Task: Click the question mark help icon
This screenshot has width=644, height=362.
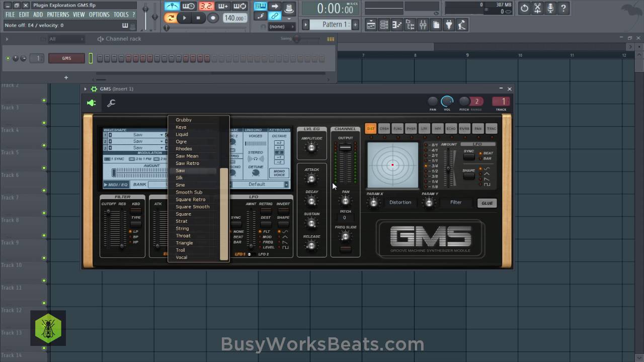Action: pos(563,8)
